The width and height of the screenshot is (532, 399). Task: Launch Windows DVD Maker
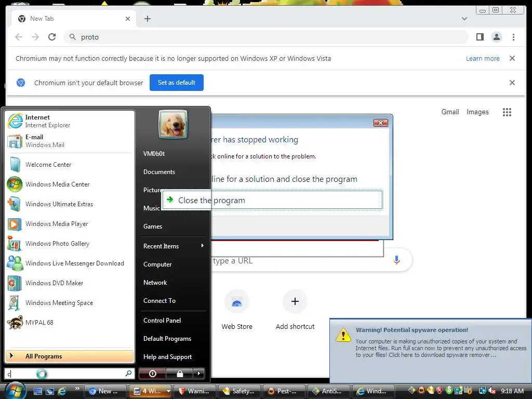click(70, 283)
